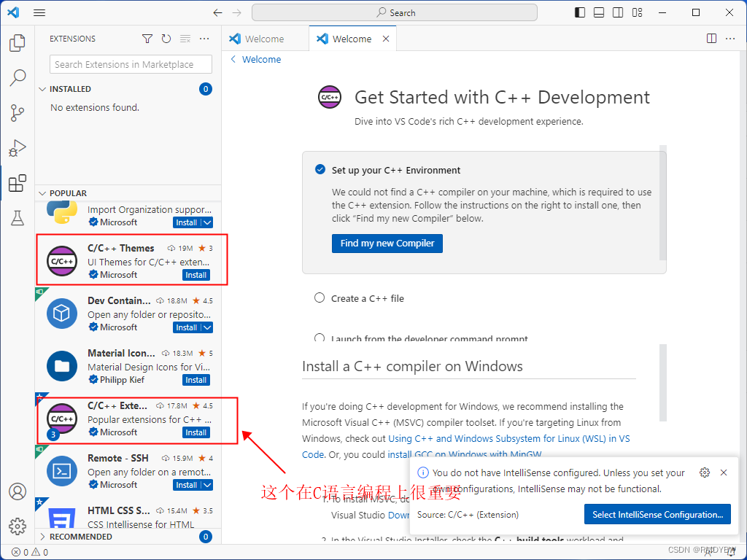Collapse the POPULAR section
This screenshot has width=747, height=560.
tap(42, 193)
